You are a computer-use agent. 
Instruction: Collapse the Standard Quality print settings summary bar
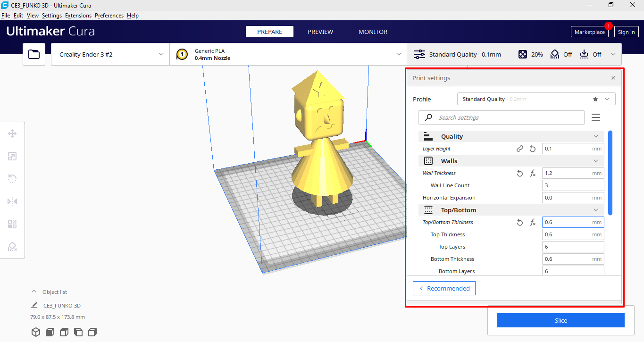(x=514, y=54)
